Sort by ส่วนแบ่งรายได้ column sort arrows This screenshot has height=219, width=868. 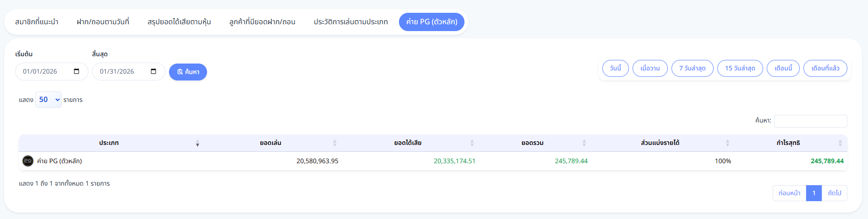[x=727, y=143]
